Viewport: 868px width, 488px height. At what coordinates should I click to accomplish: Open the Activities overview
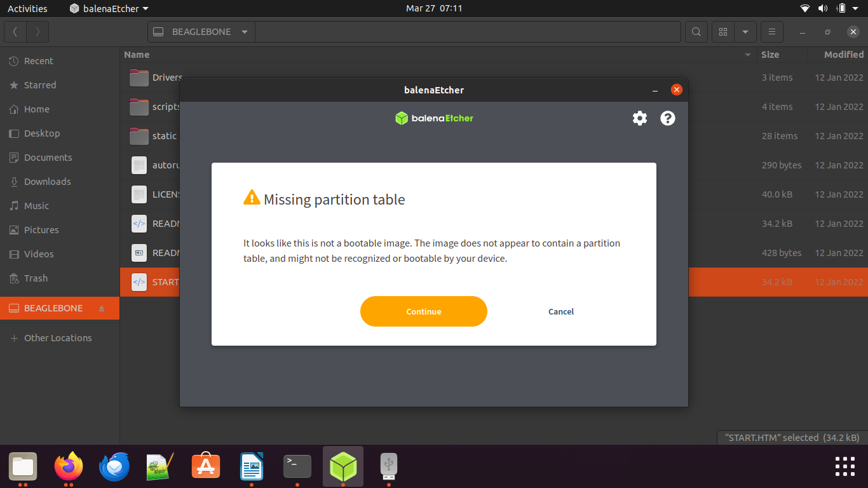click(x=27, y=9)
